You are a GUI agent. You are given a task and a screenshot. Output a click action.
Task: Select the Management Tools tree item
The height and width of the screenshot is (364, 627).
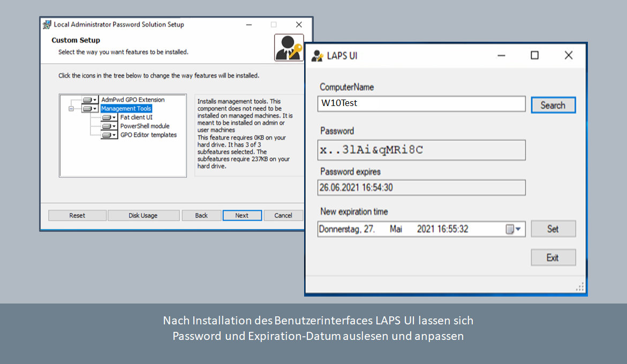tap(126, 109)
